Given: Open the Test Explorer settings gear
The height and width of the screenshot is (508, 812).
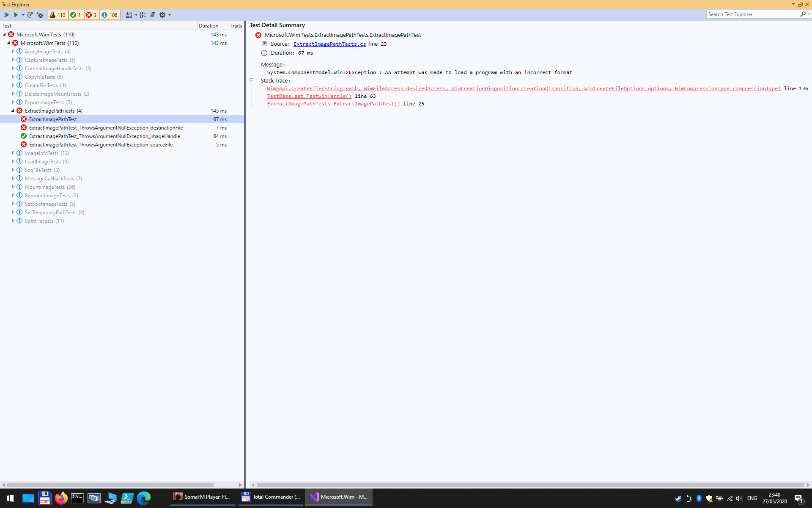Looking at the screenshot, I should pyautogui.click(x=162, y=15).
